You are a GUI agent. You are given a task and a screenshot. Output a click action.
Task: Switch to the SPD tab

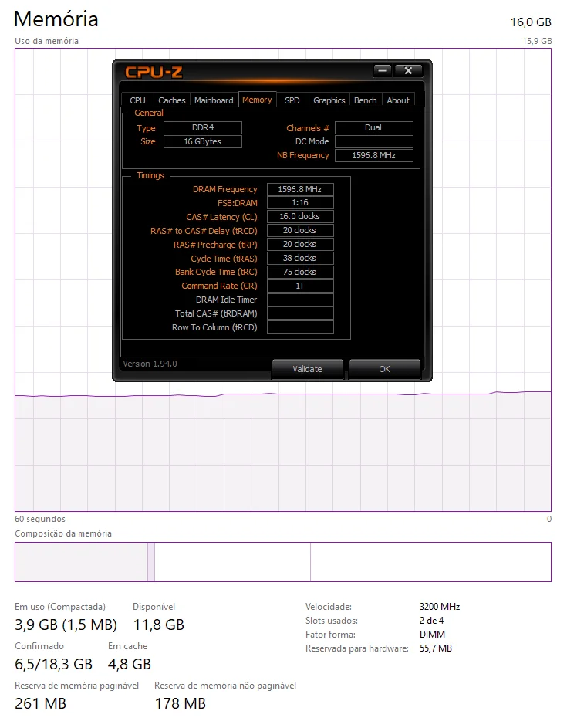click(292, 100)
